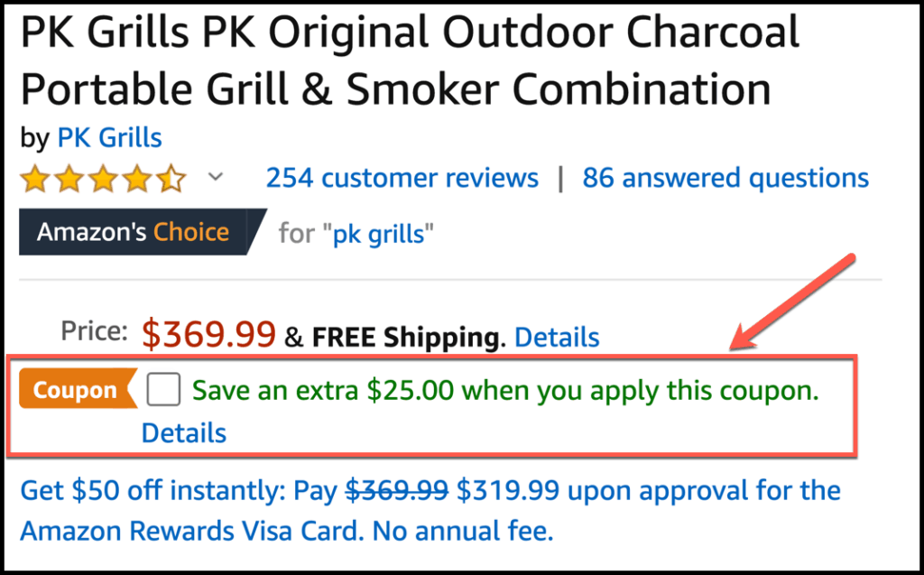Image resolution: width=924 pixels, height=575 pixels.
Task: Click the half-filled fifth star
Action: 171,178
